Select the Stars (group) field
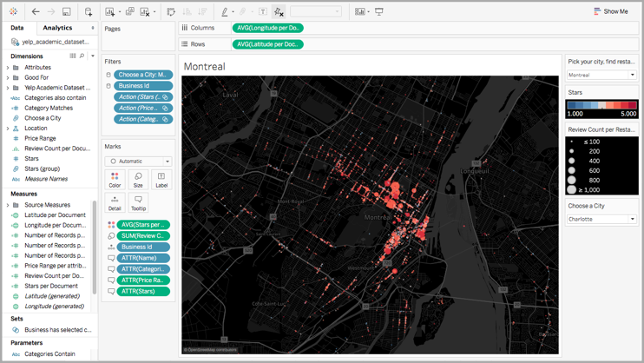Viewport: 644px width, 363px height. 43,169
